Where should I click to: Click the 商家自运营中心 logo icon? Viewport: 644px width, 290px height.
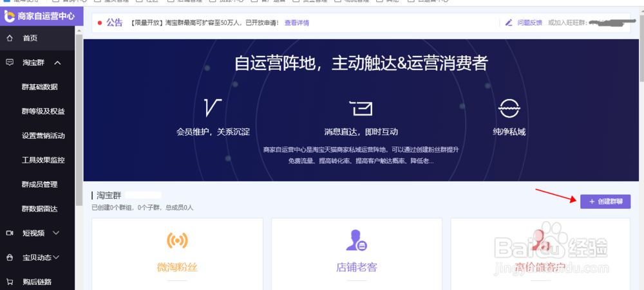click(x=10, y=16)
